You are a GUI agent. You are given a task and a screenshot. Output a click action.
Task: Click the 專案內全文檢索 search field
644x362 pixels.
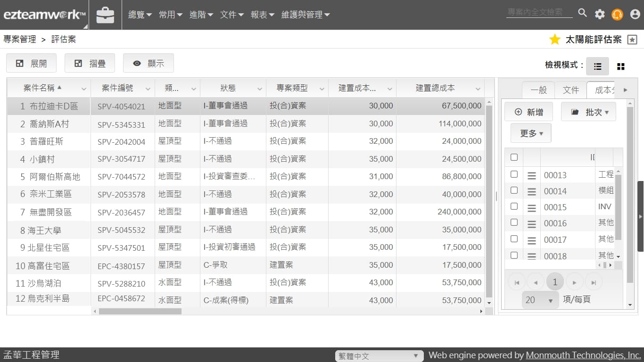[x=539, y=12]
